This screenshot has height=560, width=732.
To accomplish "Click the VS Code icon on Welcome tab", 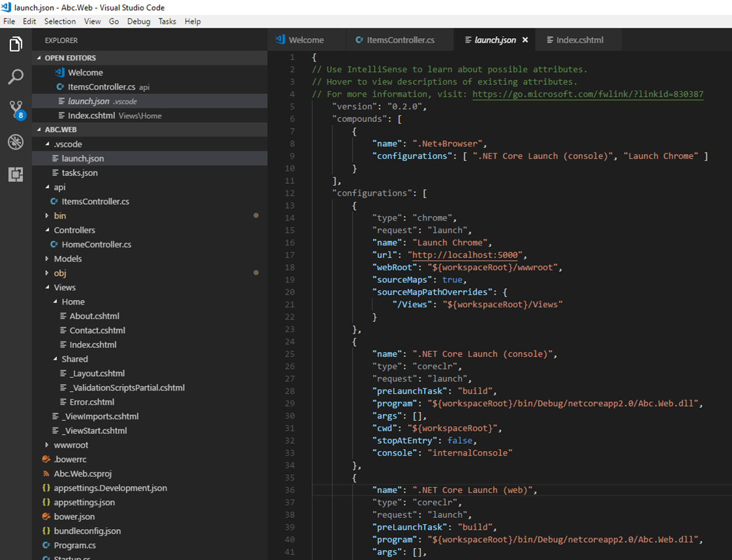I will pyautogui.click(x=280, y=39).
